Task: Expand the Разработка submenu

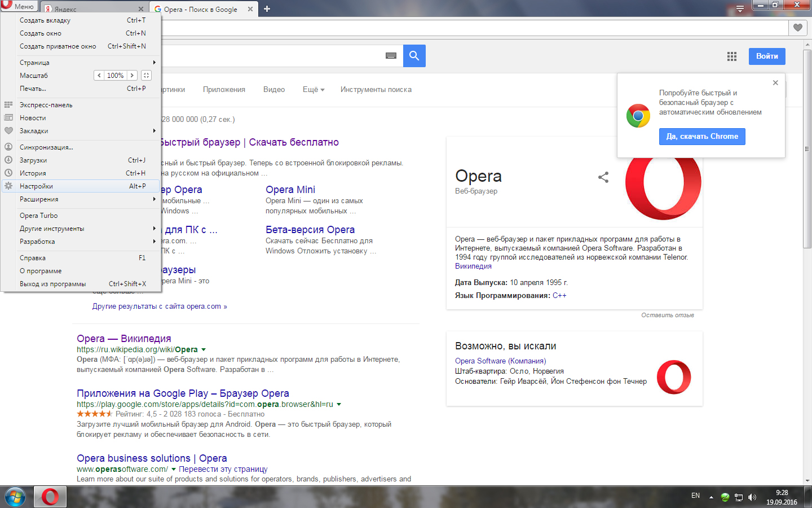Action: point(81,242)
